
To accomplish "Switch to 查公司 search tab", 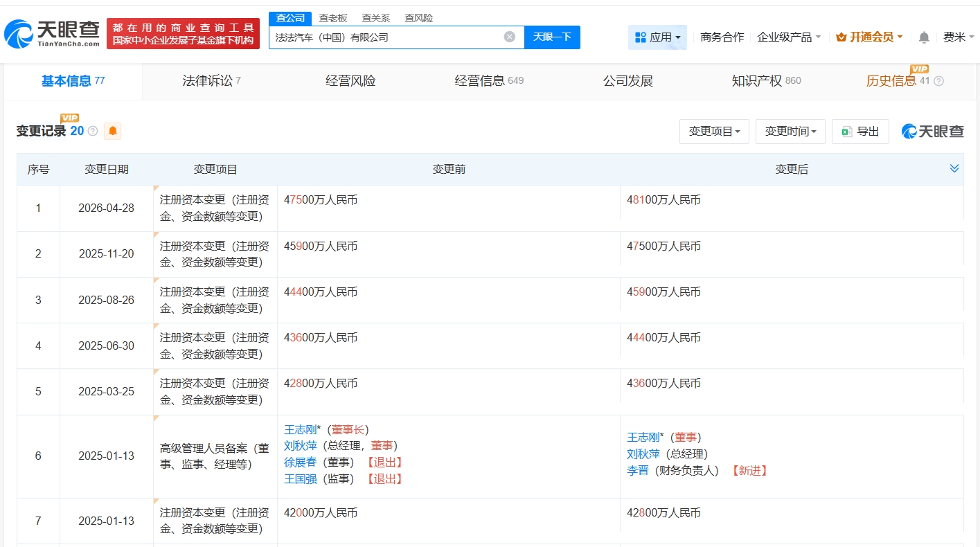I will coord(290,18).
